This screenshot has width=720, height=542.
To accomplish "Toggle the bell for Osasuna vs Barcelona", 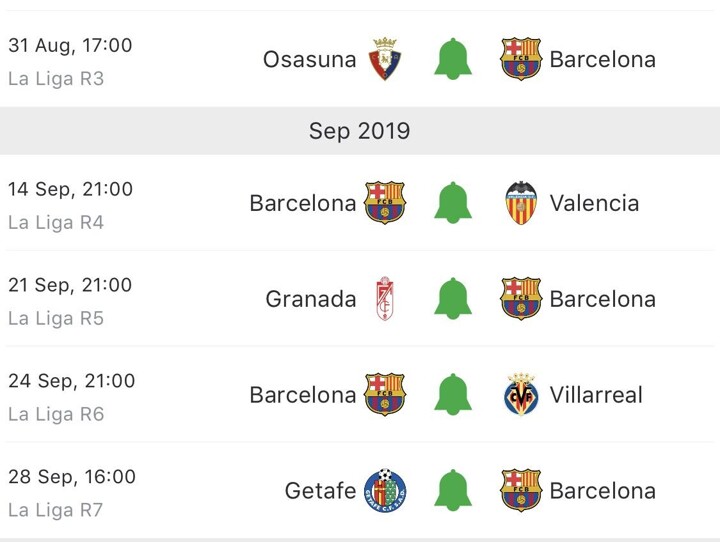I will pyautogui.click(x=452, y=59).
